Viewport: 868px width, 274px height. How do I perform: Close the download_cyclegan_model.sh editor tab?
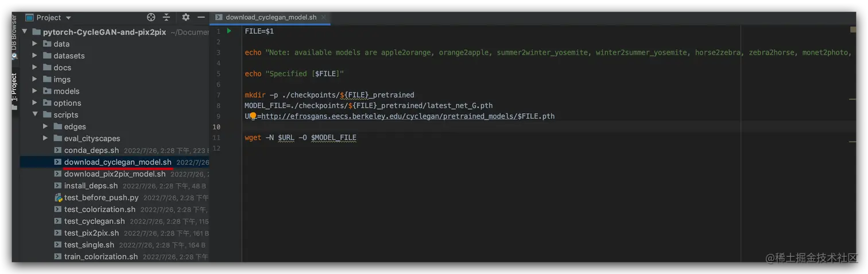pyautogui.click(x=323, y=17)
